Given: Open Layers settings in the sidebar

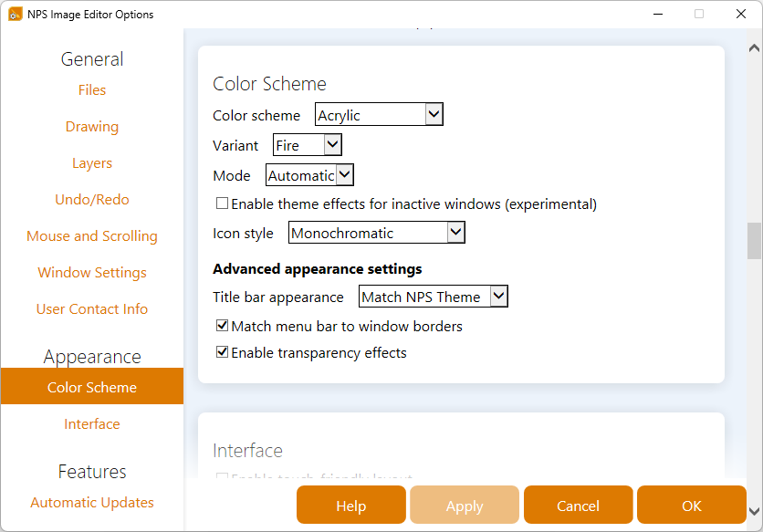Looking at the screenshot, I should click(92, 163).
